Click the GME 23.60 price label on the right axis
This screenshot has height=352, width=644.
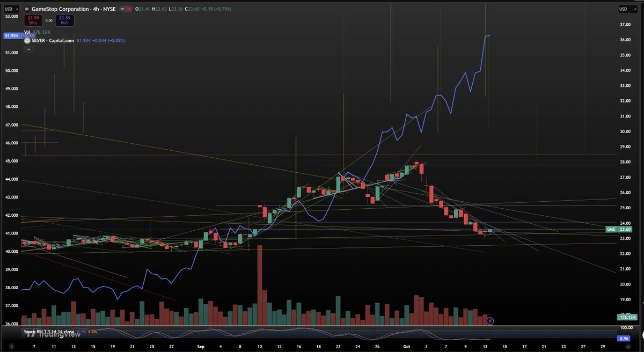(x=619, y=229)
